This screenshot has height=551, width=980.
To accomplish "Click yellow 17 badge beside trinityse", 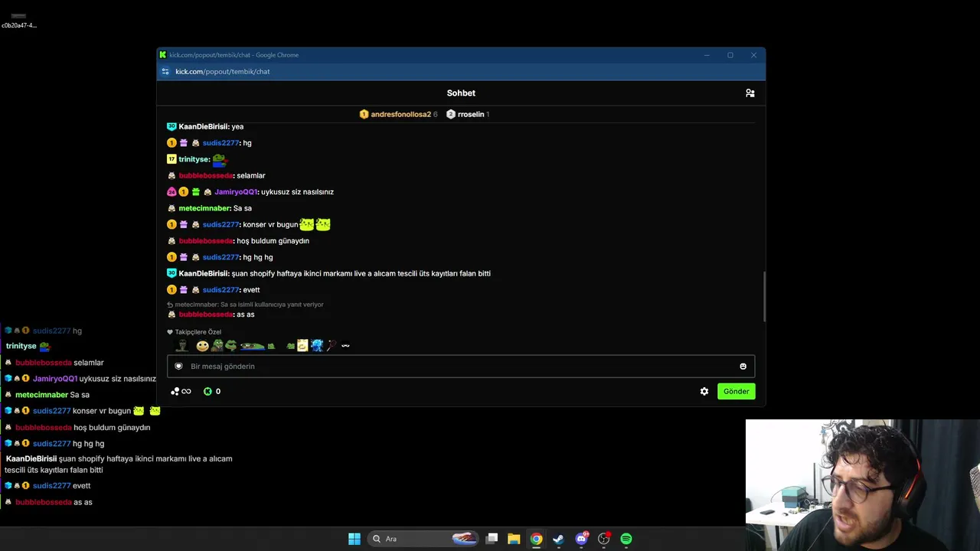I will pos(171,159).
